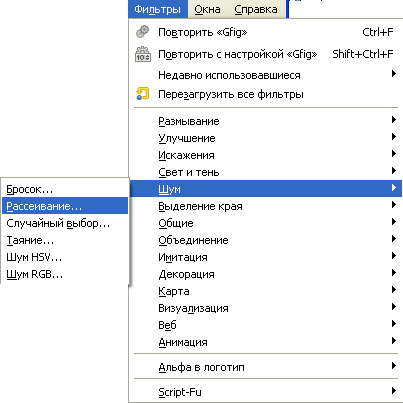The image size is (403, 403).
Task: Open the Окна menu
Action: 207,9
